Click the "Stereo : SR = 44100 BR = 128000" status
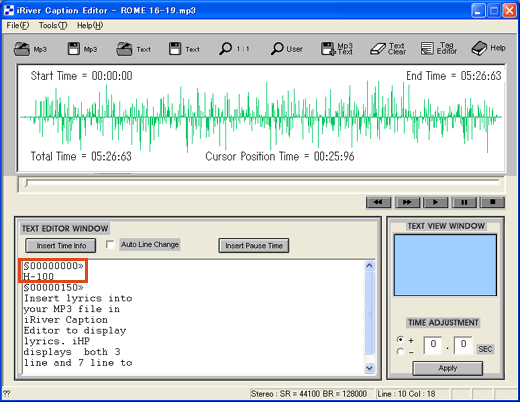 [309, 394]
